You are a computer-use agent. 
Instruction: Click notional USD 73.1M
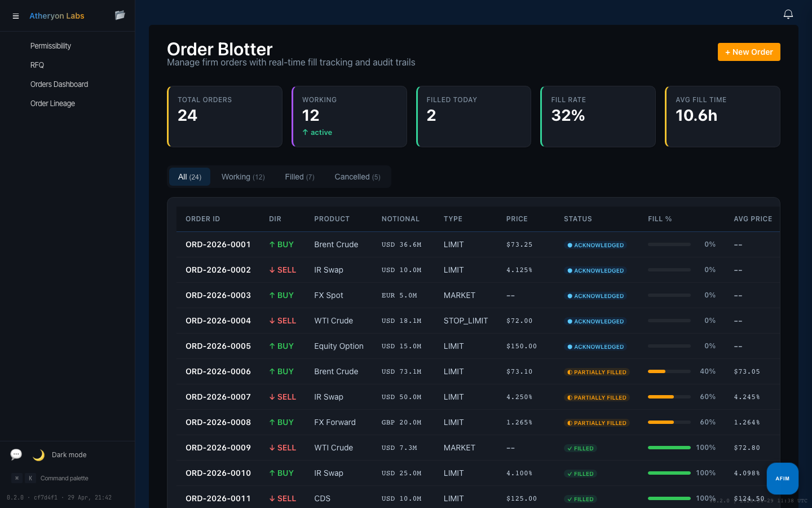(401, 371)
